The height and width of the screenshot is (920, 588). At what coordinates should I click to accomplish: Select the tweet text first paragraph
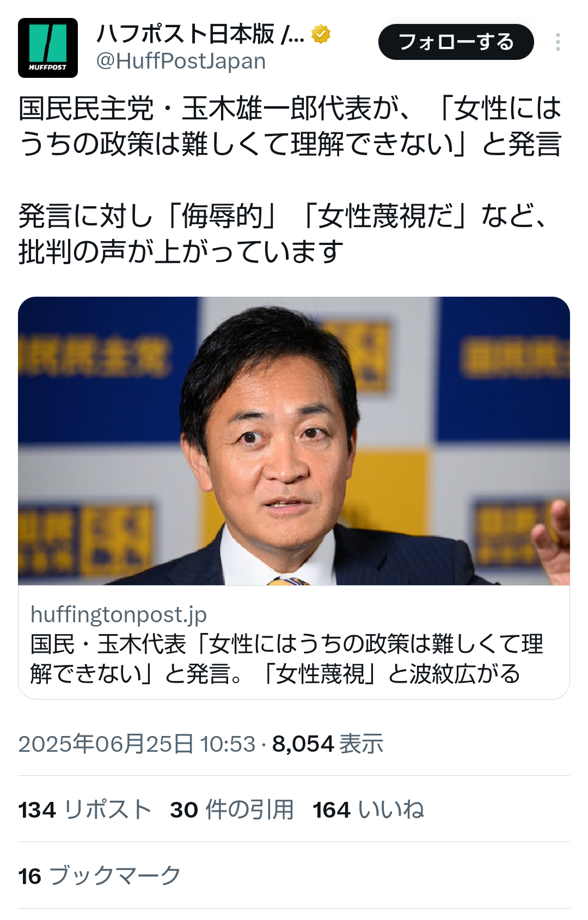coord(290,126)
